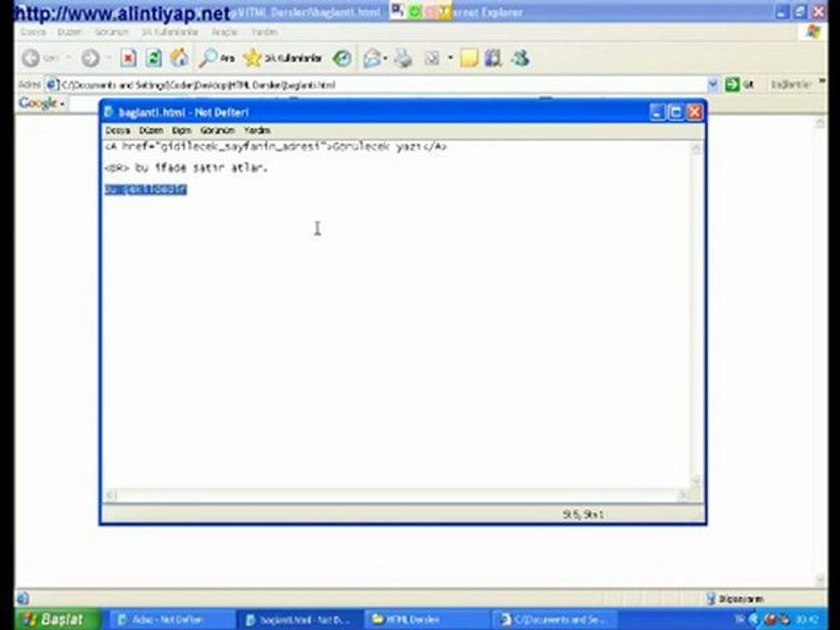Switch to baglanti.html Notepad taskbar button
The image size is (840, 630).
pos(300,619)
